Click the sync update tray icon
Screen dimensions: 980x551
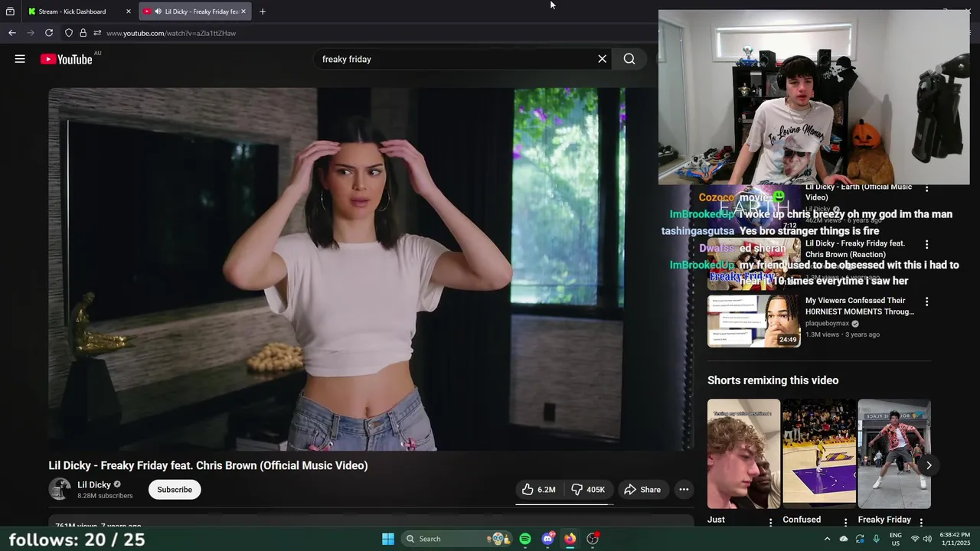[860, 539]
